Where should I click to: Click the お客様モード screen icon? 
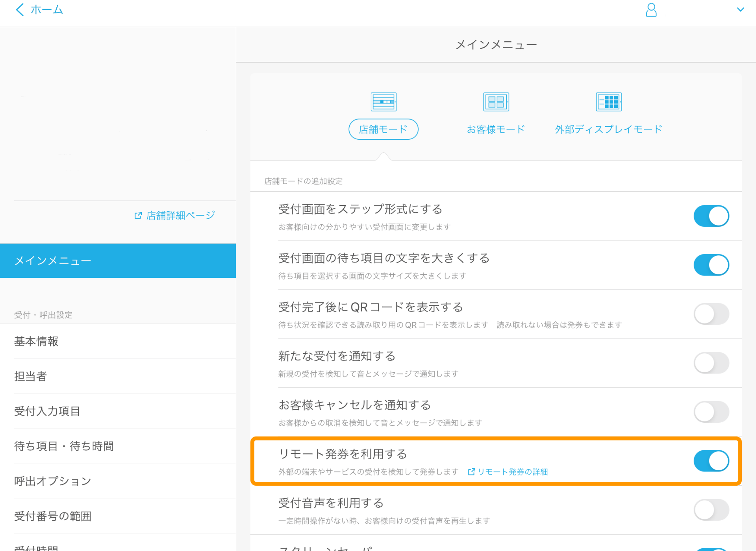tap(496, 102)
